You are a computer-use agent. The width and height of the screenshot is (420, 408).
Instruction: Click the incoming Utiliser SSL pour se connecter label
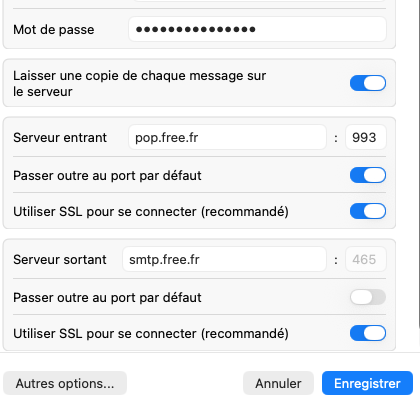(151, 211)
